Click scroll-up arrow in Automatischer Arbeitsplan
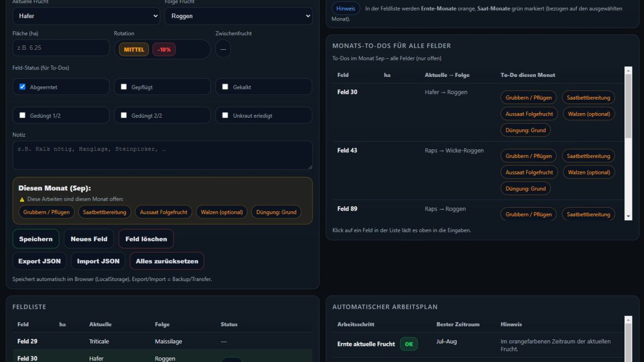 (x=628, y=320)
